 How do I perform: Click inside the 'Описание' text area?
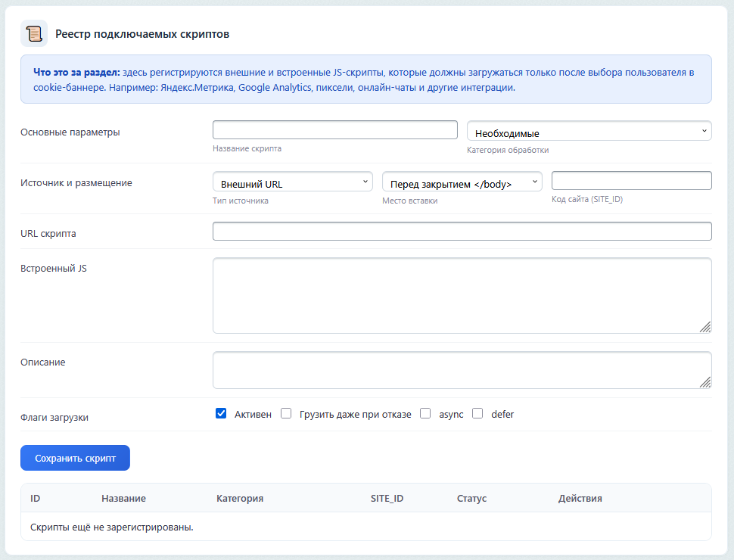[x=462, y=369]
